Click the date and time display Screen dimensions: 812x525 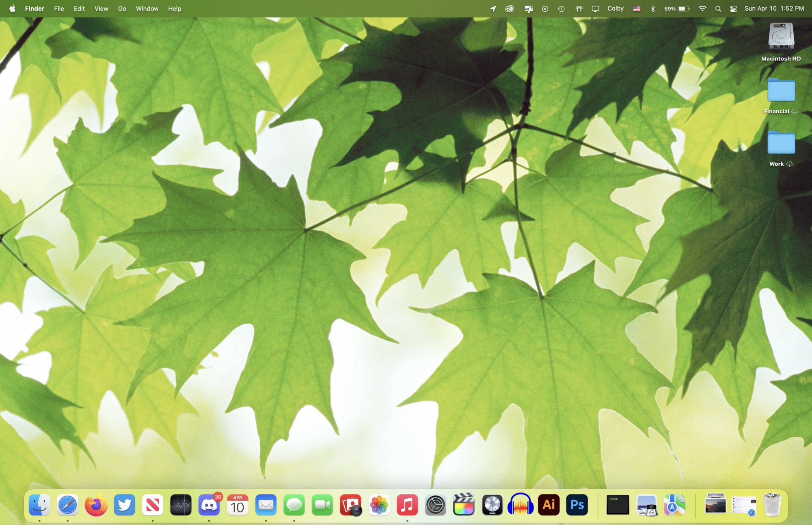[774, 9]
